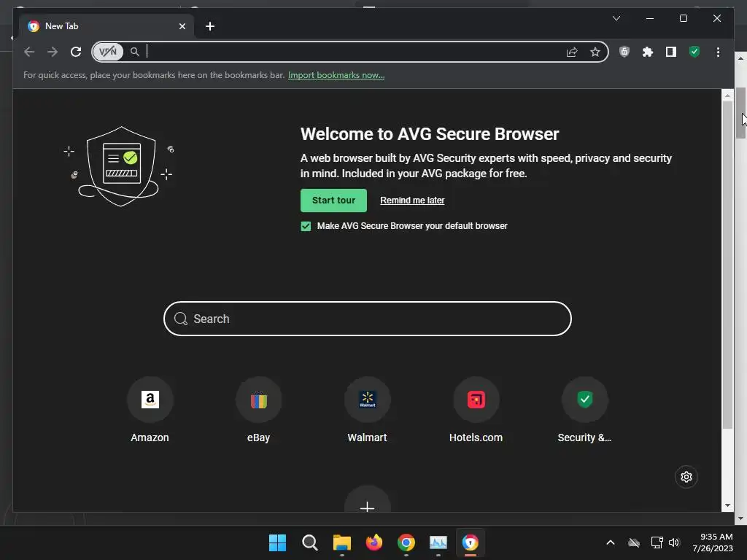Open Windows taskbar search
This screenshot has height=560, width=747.
pyautogui.click(x=309, y=542)
